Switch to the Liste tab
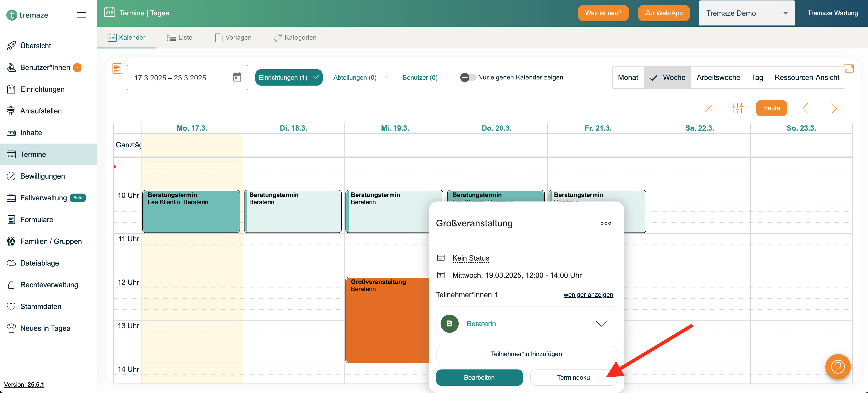868x393 pixels. coord(180,37)
